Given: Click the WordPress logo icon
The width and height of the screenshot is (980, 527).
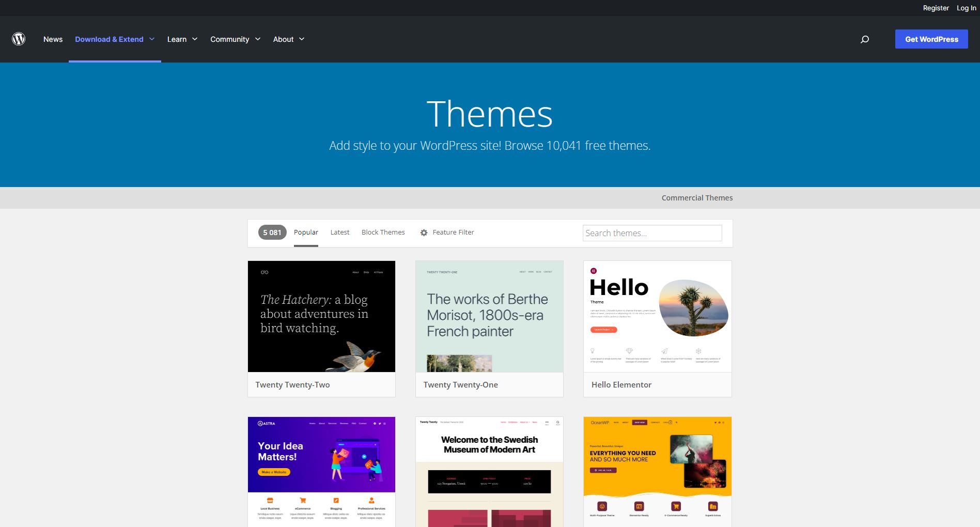Looking at the screenshot, I should point(19,39).
